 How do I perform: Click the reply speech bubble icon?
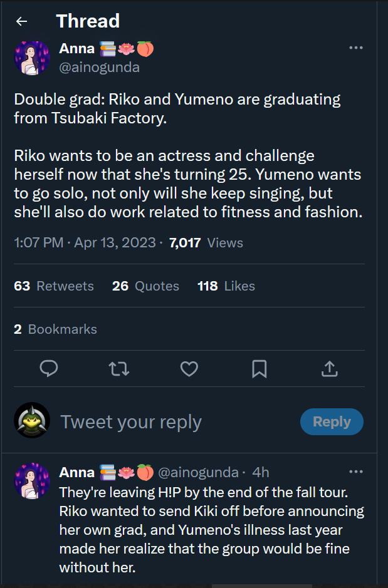click(x=49, y=369)
